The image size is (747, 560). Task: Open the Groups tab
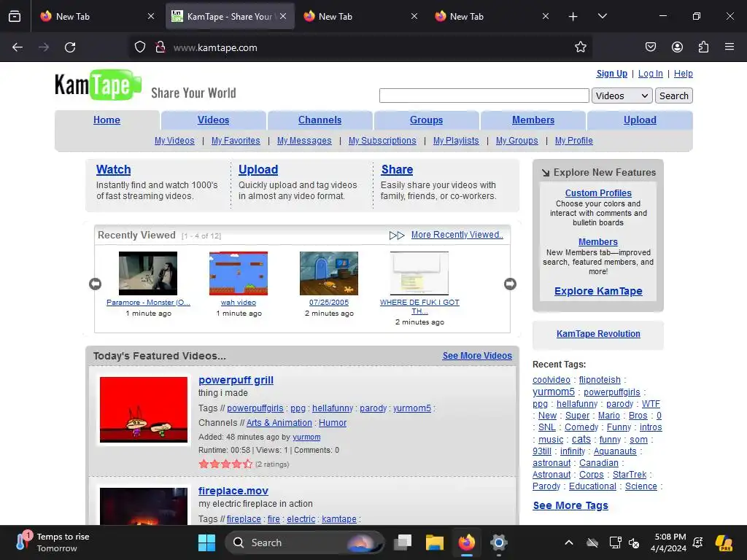(426, 120)
